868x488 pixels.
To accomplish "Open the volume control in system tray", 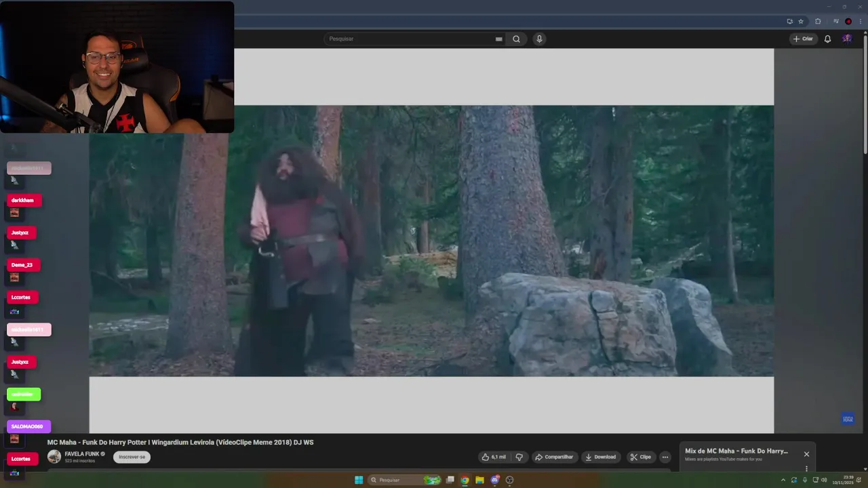I will tap(824, 480).
